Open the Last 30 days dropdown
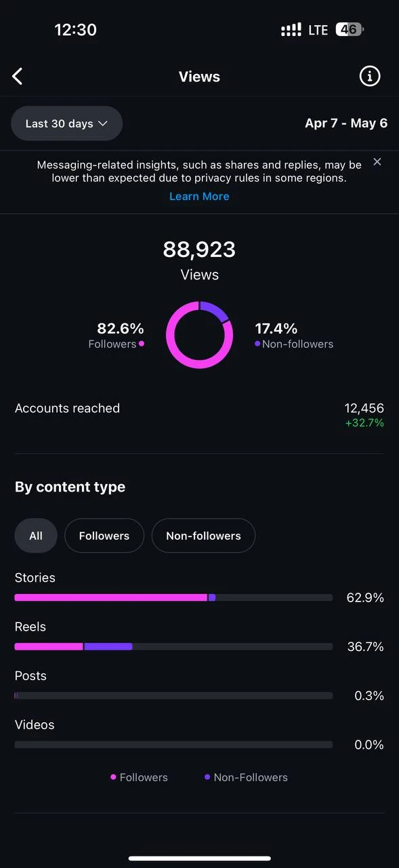399x868 pixels. click(x=66, y=123)
